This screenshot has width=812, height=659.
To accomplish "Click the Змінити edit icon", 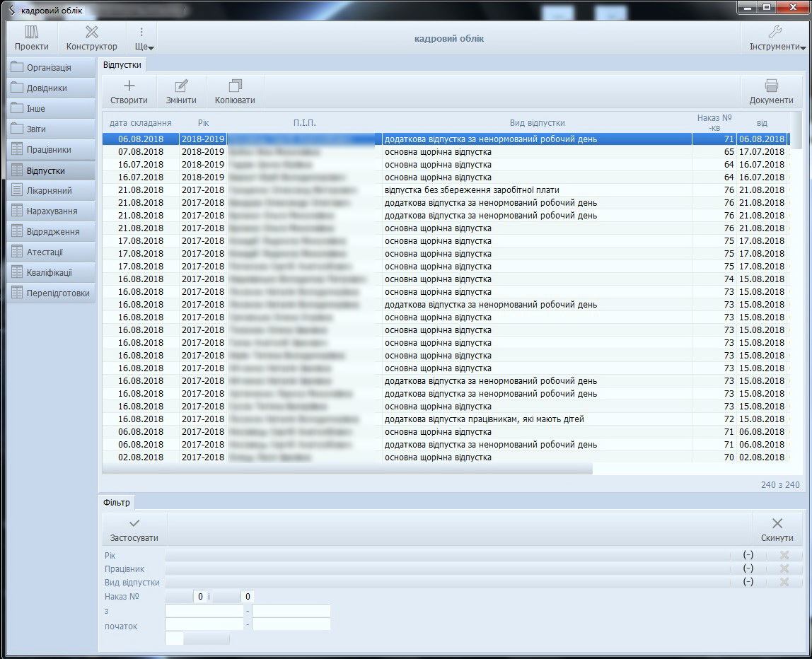I will [x=181, y=86].
